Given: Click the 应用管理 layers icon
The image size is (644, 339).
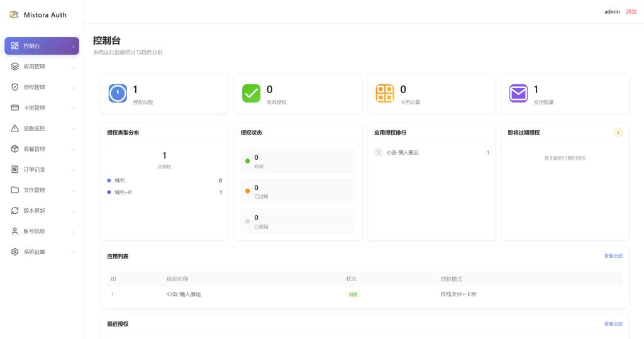Looking at the screenshot, I should 15,67.
